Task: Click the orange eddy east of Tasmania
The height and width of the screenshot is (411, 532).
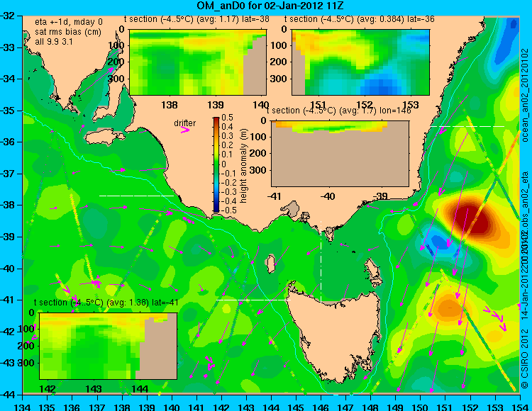Action: click(x=449, y=308)
